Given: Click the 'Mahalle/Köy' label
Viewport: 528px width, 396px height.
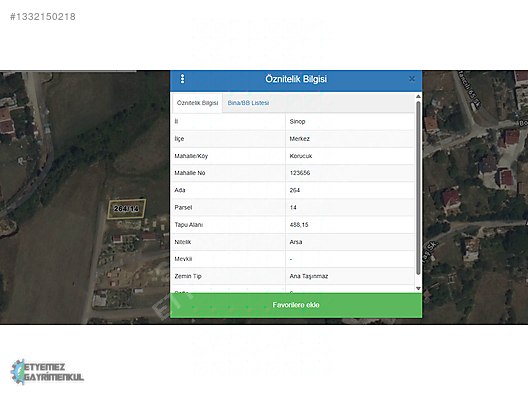Looking at the screenshot, I should point(191,156).
